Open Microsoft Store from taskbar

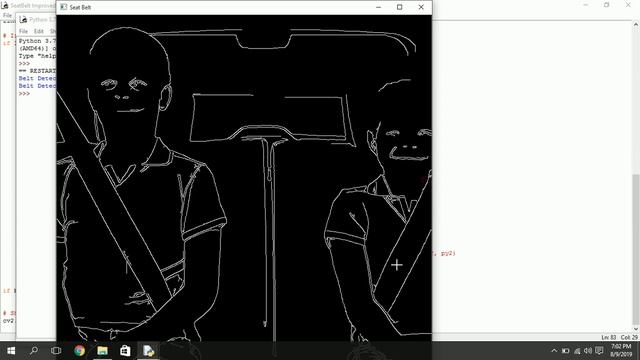[125, 351]
